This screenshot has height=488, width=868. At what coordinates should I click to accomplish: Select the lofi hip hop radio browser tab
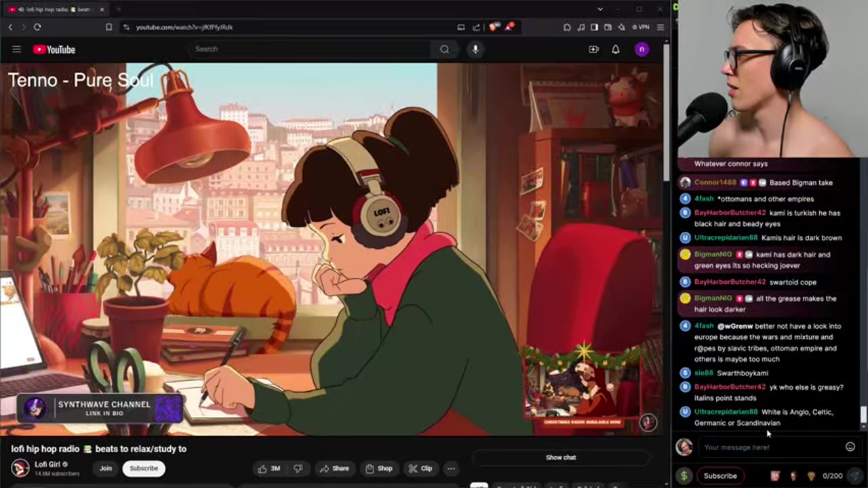pos(56,9)
